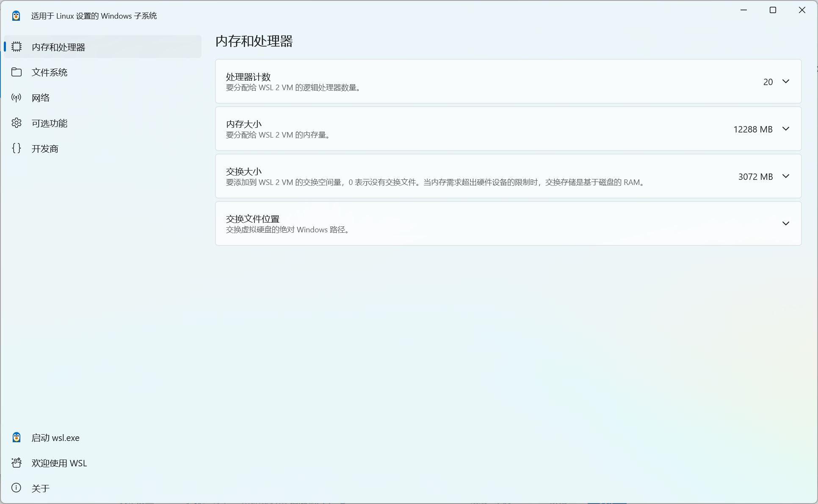
Task: Select the 内存和处理器 CPU icon in sidebar
Action: click(x=17, y=47)
